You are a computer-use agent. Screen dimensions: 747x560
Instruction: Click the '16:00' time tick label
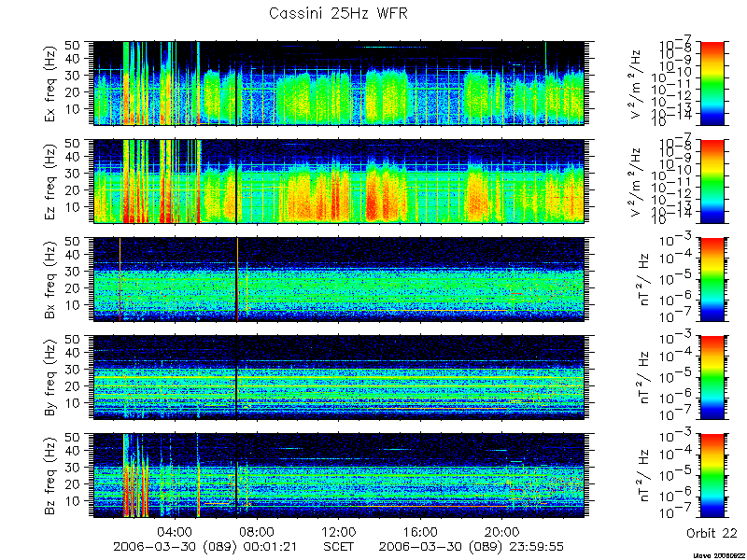(420, 531)
